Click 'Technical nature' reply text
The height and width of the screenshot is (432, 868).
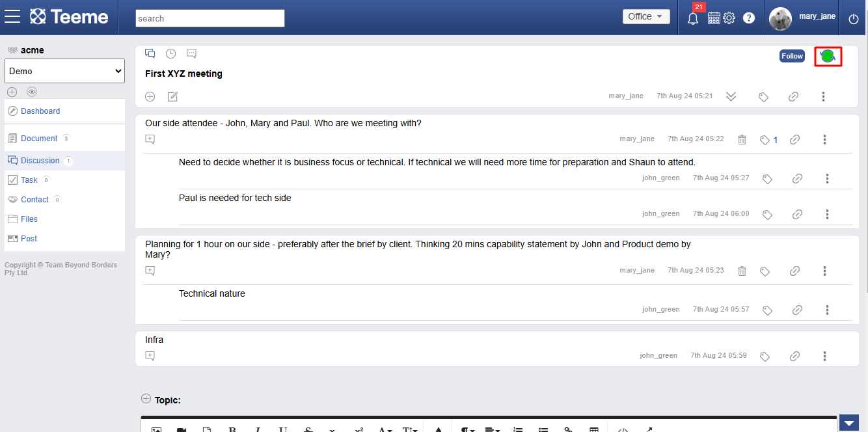tap(212, 293)
